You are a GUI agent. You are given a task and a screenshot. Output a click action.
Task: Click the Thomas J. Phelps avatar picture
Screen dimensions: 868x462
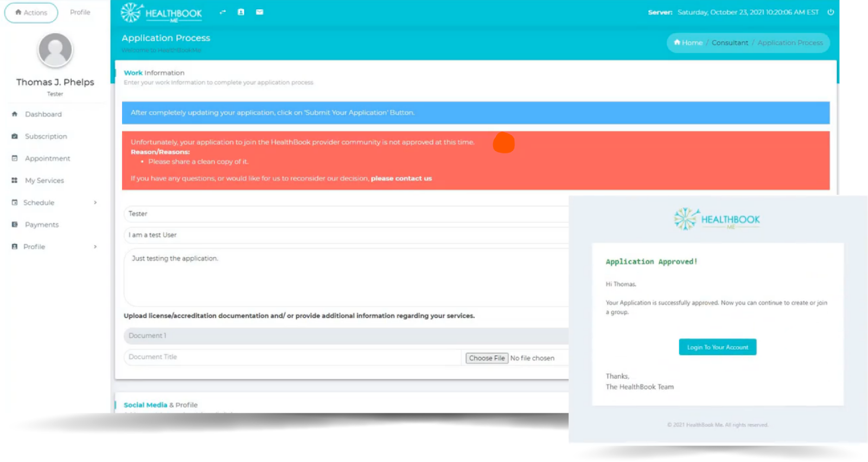point(55,50)
